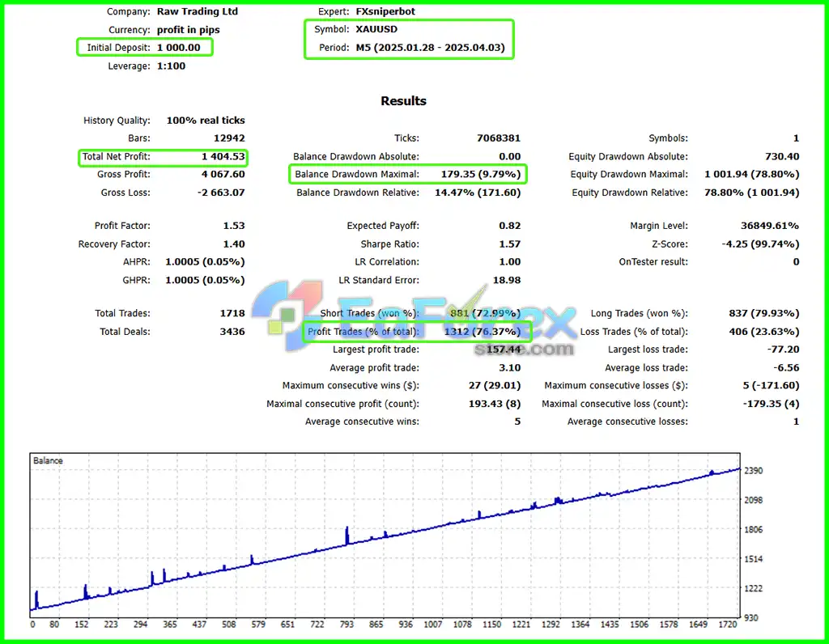Click Equity Drawdown Maximal value 1 001.94 (78.80%)
829x644 pixels.
(x=752, y=174)
